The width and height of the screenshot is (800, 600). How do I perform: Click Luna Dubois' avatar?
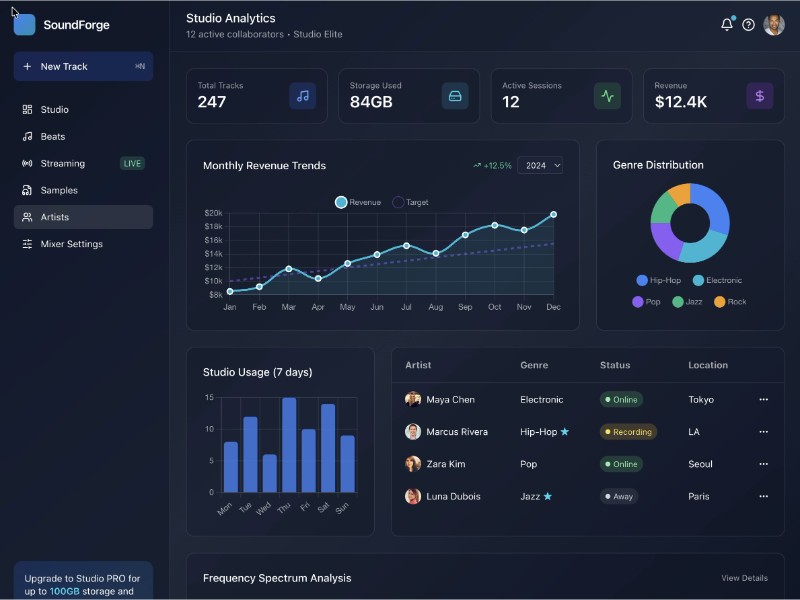coord(413,496)
